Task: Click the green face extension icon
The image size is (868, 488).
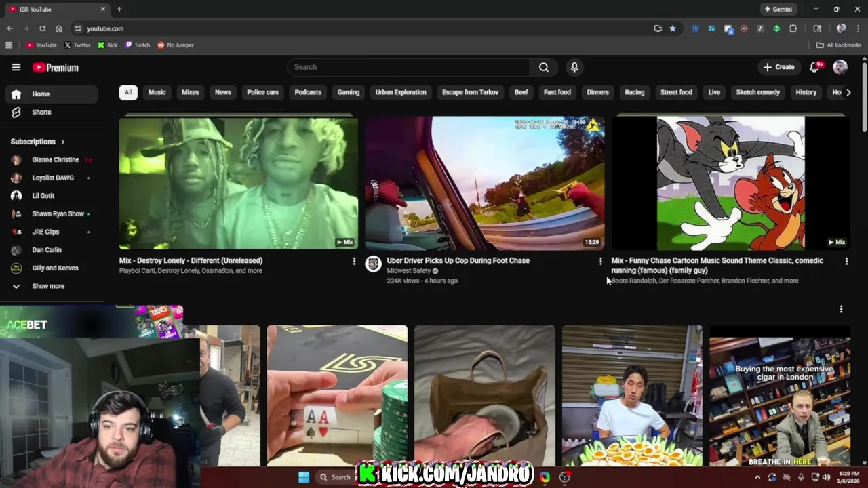Action: (776, 28)
